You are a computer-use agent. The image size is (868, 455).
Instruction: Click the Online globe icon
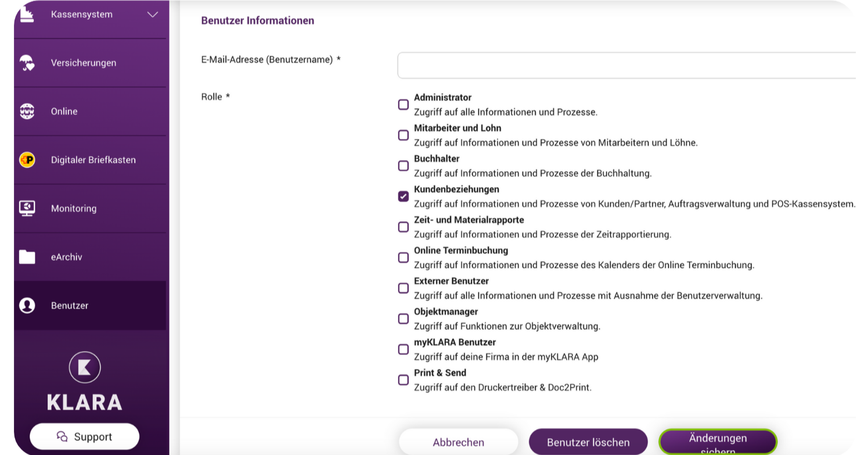coord(27,112)
